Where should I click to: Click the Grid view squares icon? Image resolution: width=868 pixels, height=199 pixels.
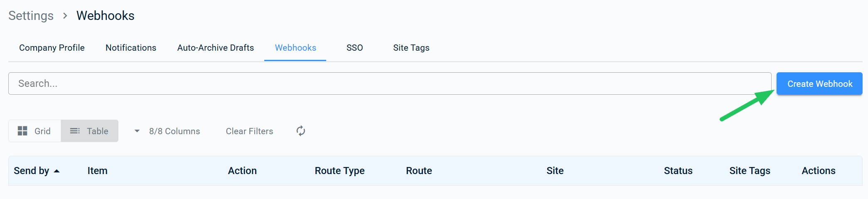click(22, 131)
